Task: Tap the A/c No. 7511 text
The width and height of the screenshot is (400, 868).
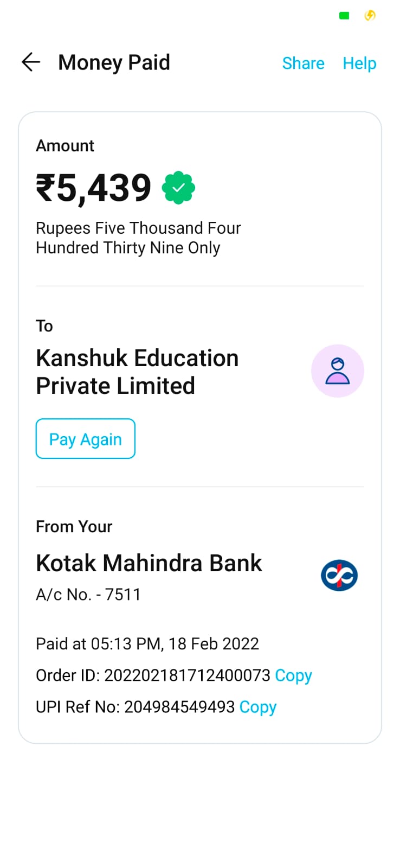Action: (88, 595)
